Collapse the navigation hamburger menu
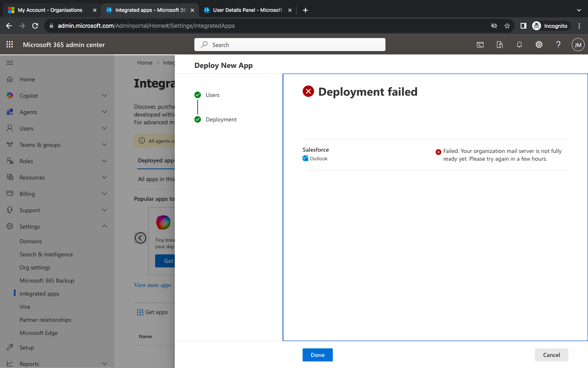Screen dimensions: 588x368 (10, 63)
